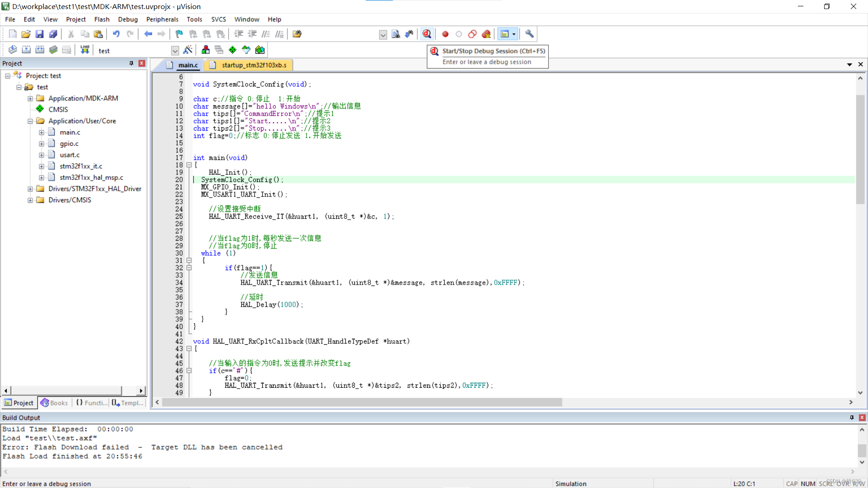Kill all breakpoints icon
Viewport: 868px width, 488px height.
(486, 34)
